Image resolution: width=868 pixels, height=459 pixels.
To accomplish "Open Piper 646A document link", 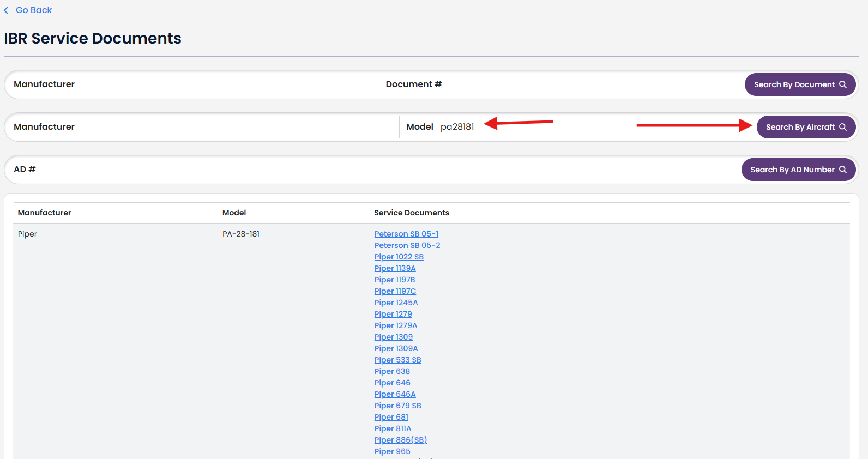I will pyautogui.click(x=395, y=394).
